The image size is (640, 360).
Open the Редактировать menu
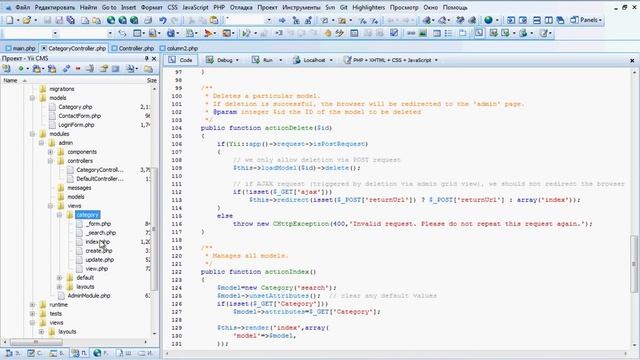[55, 7]
